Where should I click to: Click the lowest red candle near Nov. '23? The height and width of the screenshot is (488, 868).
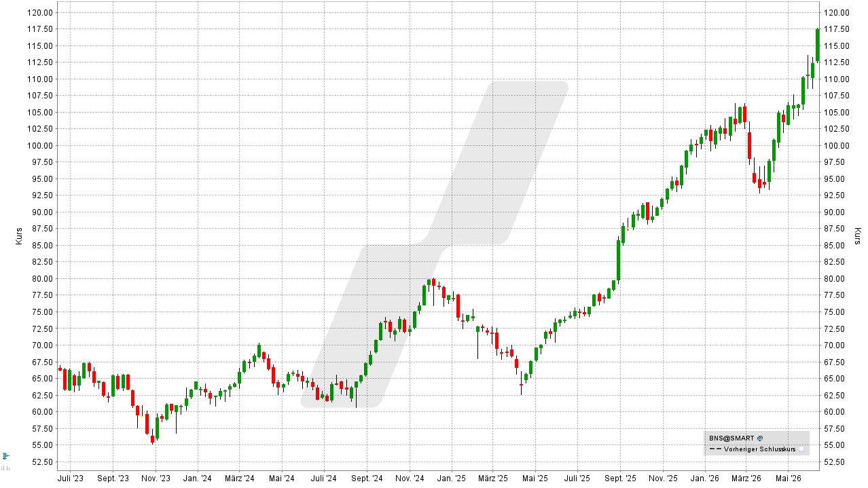pos(153,438)
